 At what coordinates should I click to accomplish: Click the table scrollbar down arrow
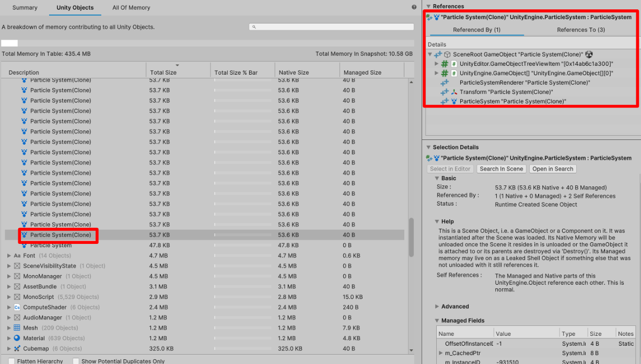point(411,350)
